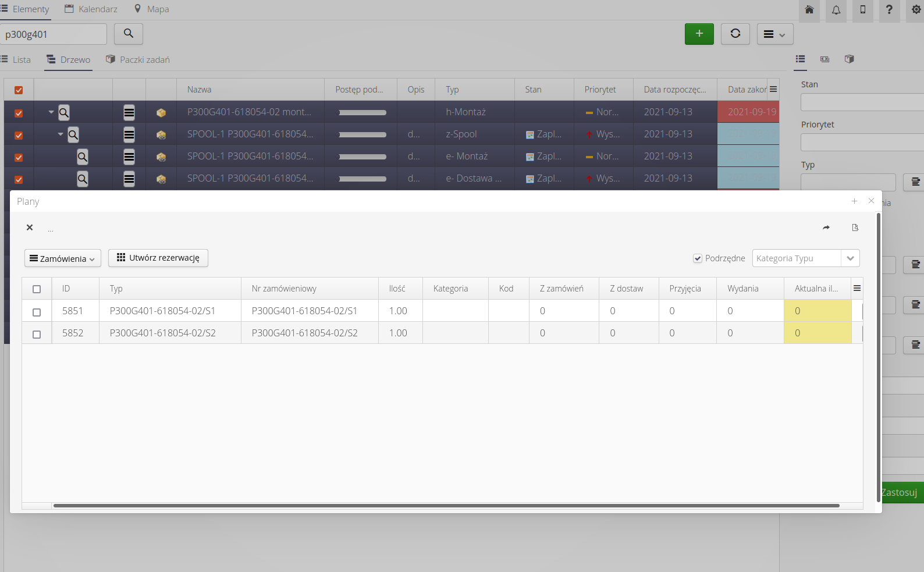The width and height of the screenshot is (924, 572).
Task: Check the row with ID 5852
Action: pos(37,334)
